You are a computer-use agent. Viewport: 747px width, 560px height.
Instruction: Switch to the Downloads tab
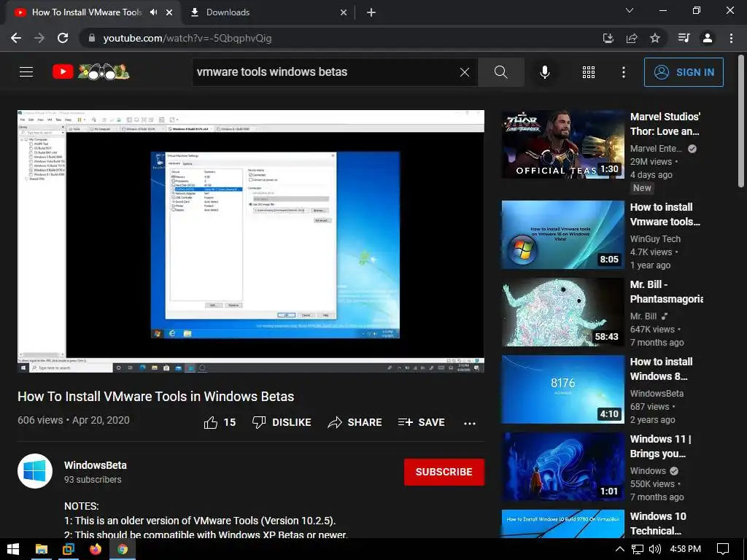tap(268, 12)
